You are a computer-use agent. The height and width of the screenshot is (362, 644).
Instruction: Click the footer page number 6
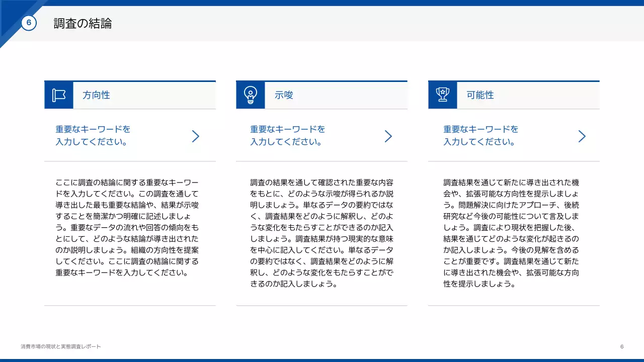[x=622, y=346]
